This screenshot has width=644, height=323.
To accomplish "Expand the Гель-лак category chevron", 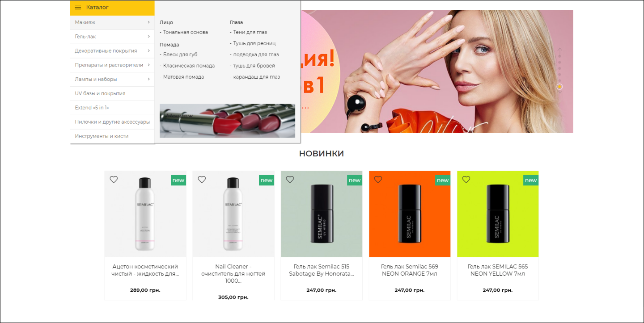I will 148,37.
